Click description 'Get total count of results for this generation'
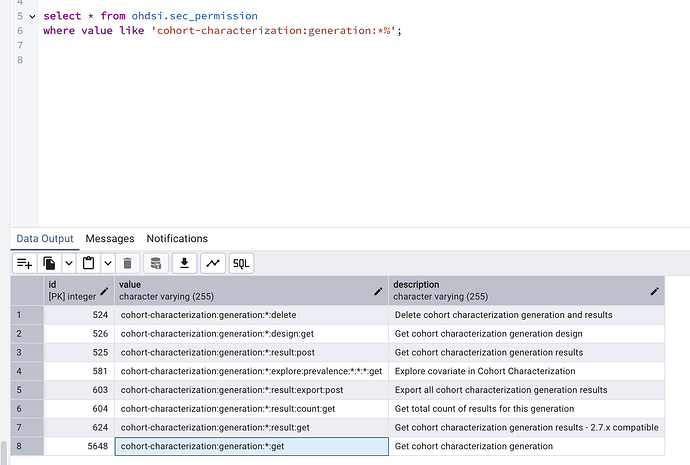This screenshot has width=690, height=465. pos(527,409)
